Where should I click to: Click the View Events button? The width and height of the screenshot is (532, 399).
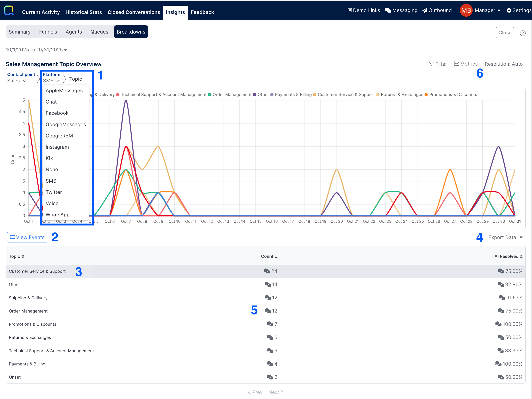27,237
